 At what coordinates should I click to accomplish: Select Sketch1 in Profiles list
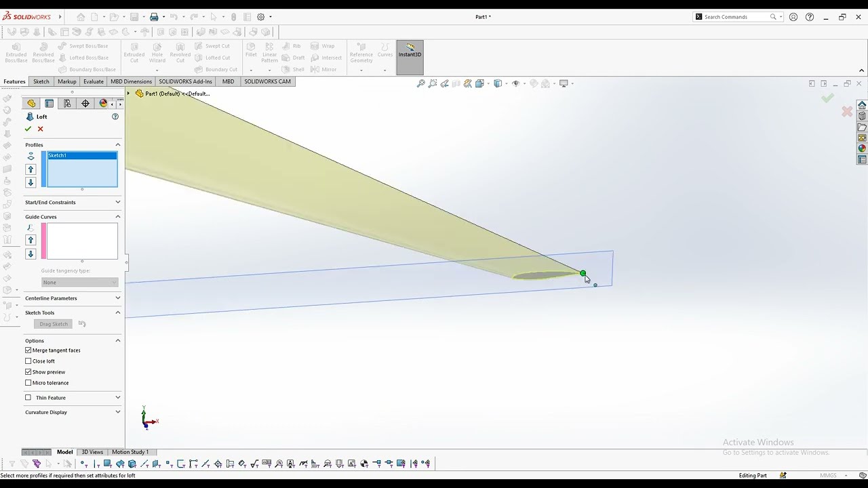click(82, 156)
